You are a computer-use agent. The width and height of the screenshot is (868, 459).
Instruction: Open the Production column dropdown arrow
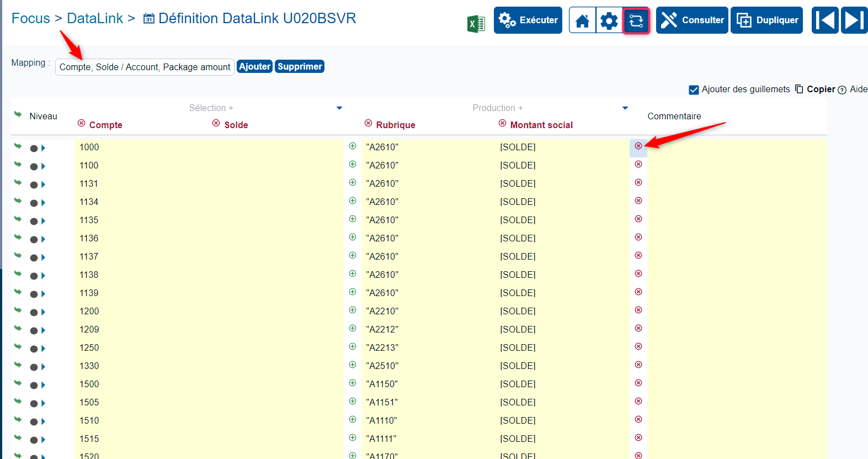click(x=625, y=108)
